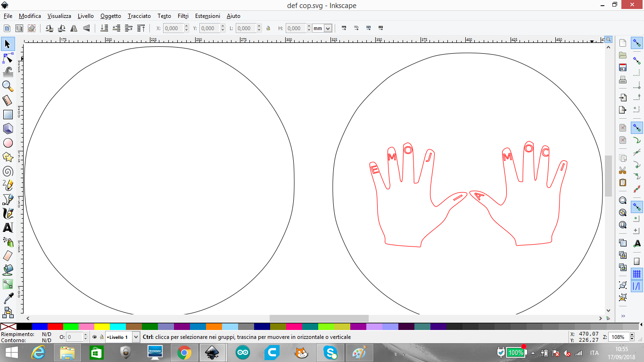Click Select all objects toolbar icon

coord(7,28)
